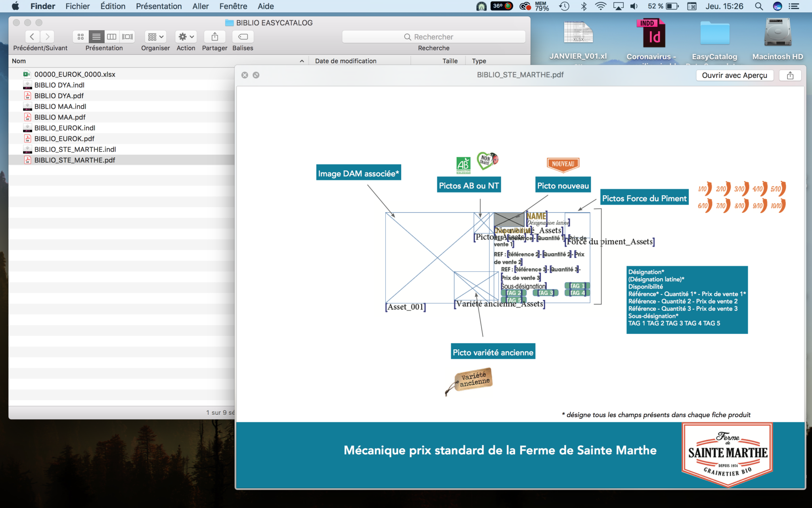Open the Fenêtre menu

[x=233, y=6]
